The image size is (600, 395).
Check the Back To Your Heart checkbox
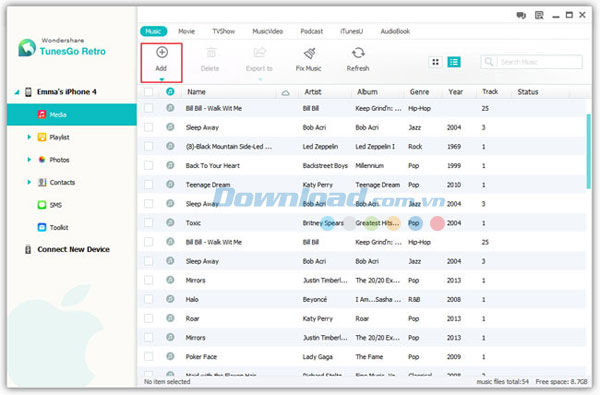pos(148,165)
